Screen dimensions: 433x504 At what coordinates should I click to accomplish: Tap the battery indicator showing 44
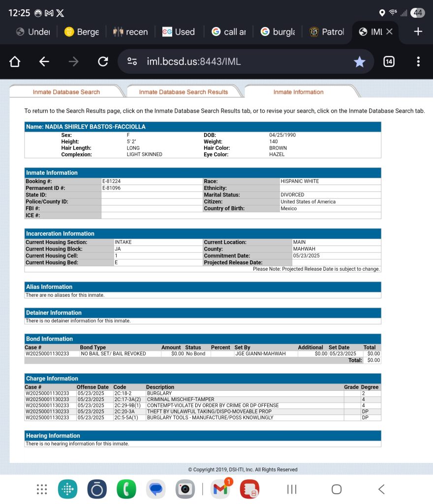coord(418,13)
